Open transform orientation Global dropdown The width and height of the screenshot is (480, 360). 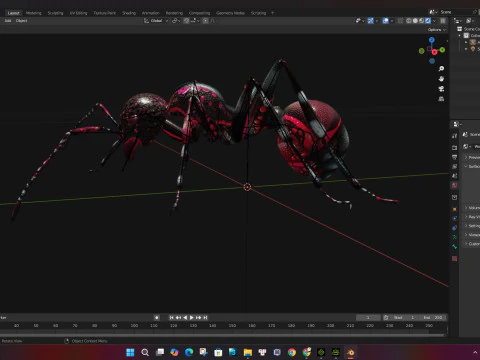(x=156, y=21)
